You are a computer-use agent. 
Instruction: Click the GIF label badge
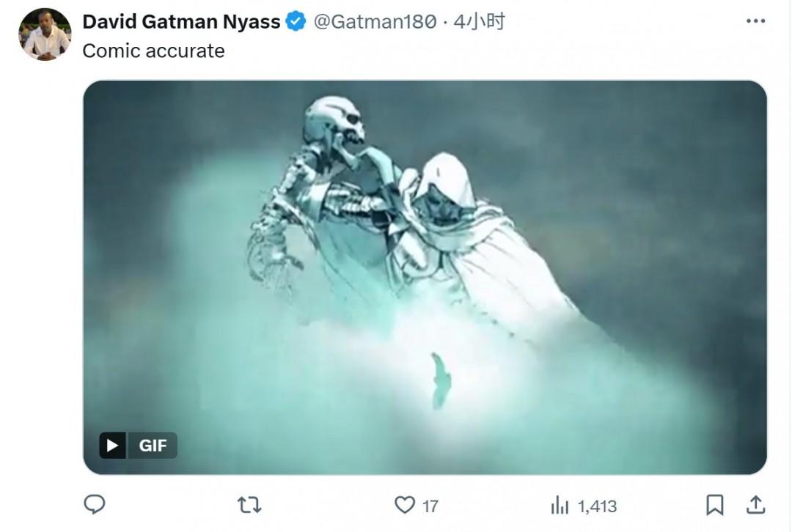153,445
